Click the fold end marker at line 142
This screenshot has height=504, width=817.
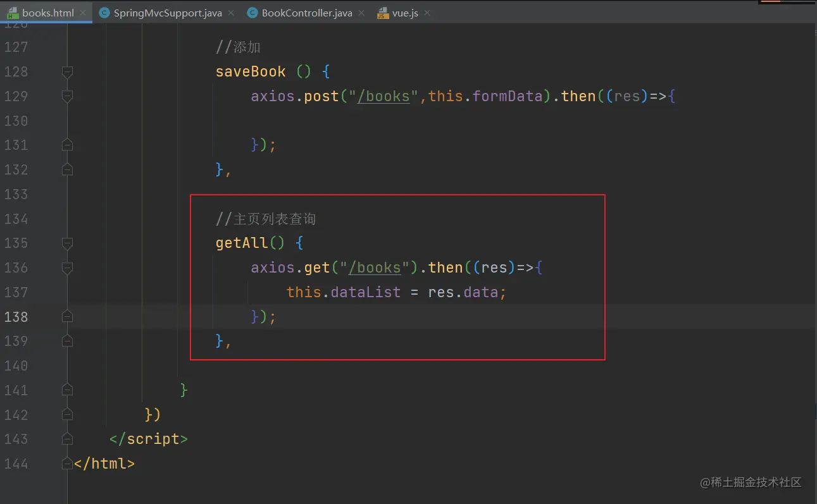67,415
